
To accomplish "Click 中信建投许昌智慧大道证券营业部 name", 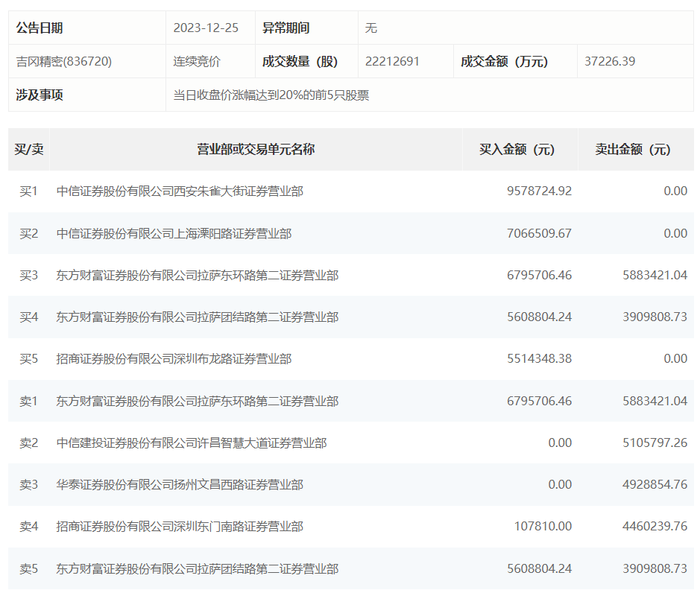I will (192, 443).
